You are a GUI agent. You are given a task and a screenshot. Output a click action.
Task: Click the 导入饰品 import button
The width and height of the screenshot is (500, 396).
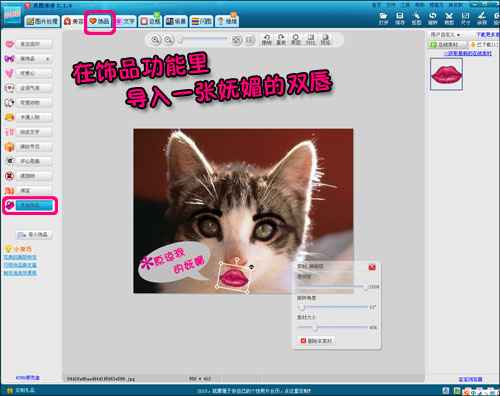click(x=34, y=235)
